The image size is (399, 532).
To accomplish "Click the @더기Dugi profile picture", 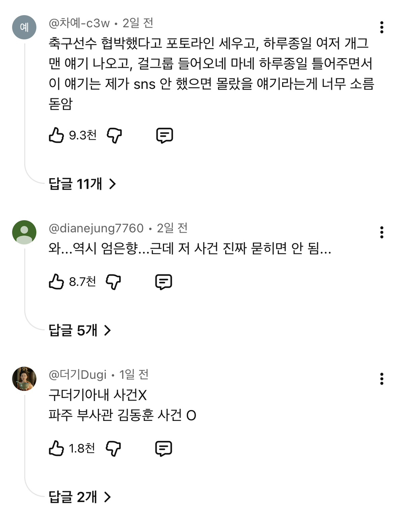I will (24, 378).
